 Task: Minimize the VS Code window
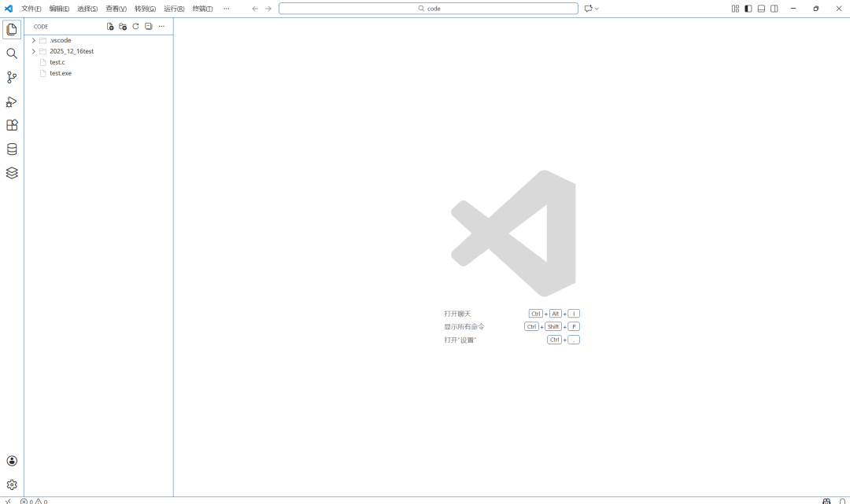tap(793, 9)
